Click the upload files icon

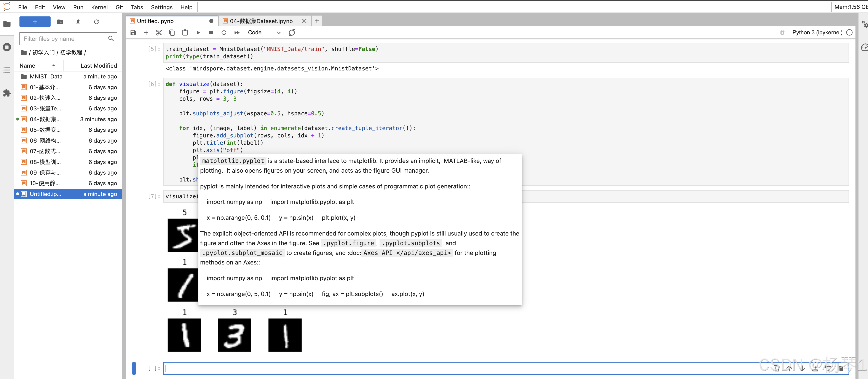[78, 22]
